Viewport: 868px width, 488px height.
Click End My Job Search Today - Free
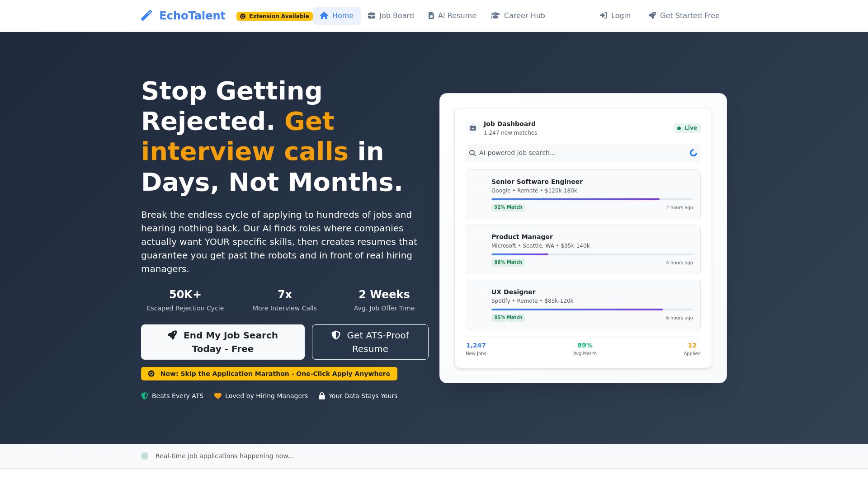(223, 342)
